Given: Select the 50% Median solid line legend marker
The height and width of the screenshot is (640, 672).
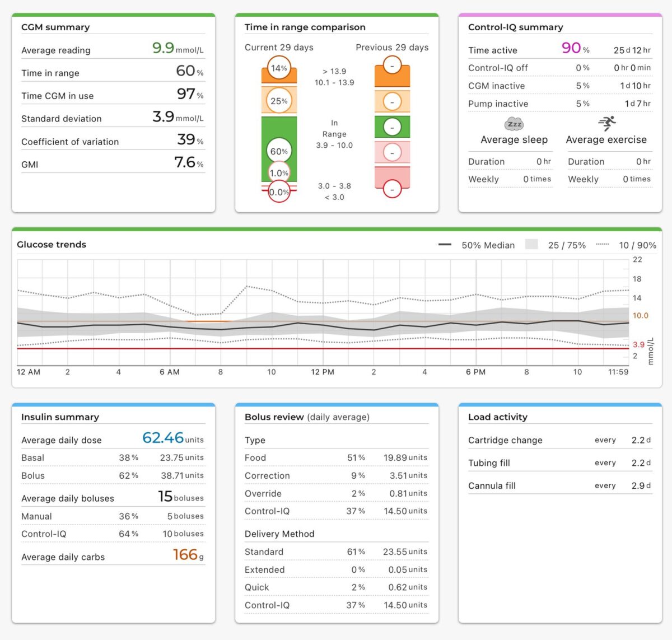Looking at the screenshot, I should coord(445,245).
